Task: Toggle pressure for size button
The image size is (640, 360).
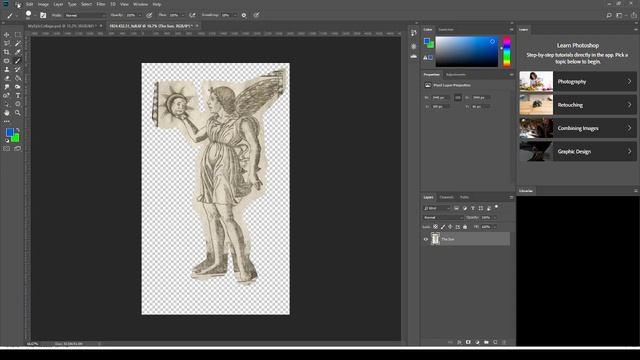Action: (x=256, y=15)
